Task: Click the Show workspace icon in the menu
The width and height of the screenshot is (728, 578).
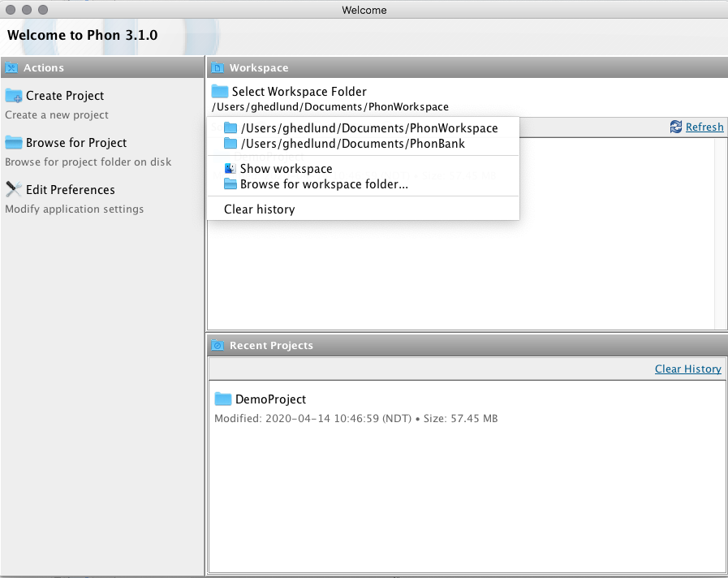Action: click(x=230, y=168)
